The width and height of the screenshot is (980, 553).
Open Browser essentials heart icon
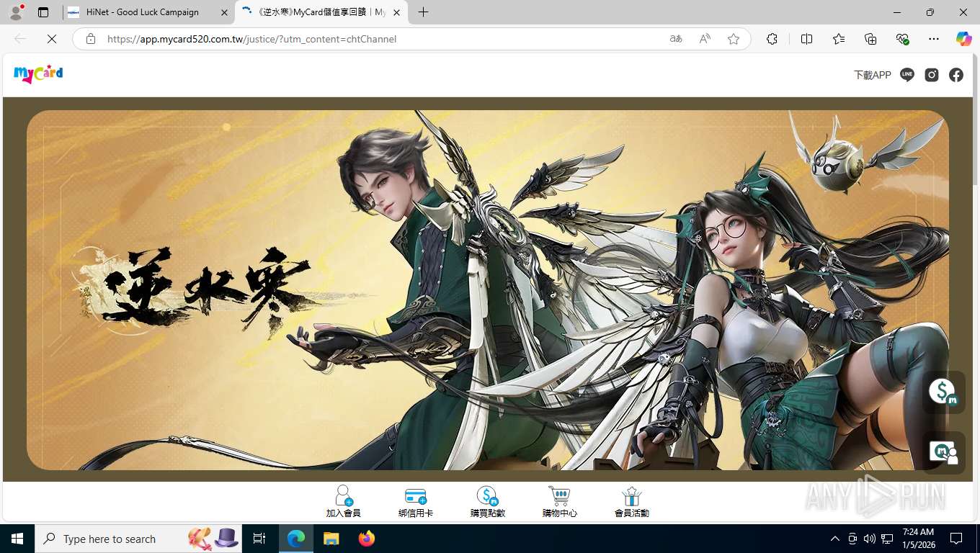[x=902, y=39]
